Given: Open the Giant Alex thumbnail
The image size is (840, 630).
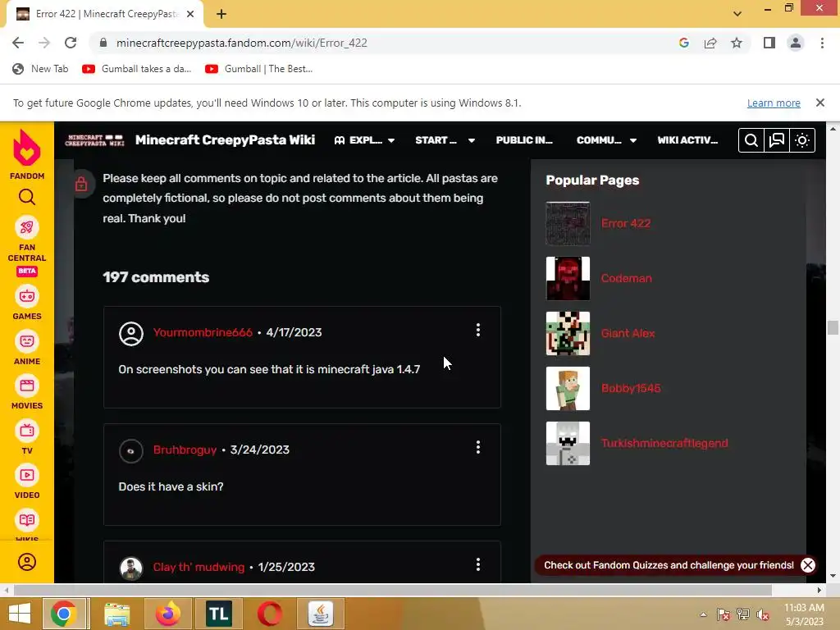Looking at the screenshot, I should (568, 333).
